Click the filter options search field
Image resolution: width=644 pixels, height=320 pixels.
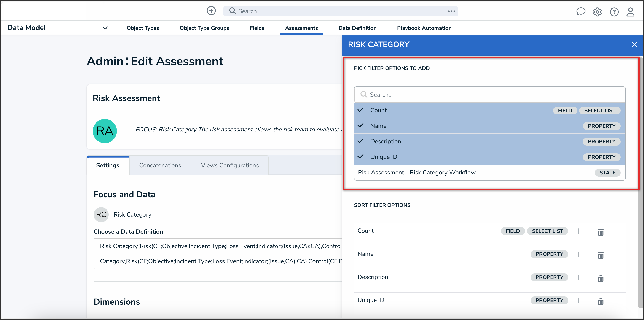click(x=489, y=95)
